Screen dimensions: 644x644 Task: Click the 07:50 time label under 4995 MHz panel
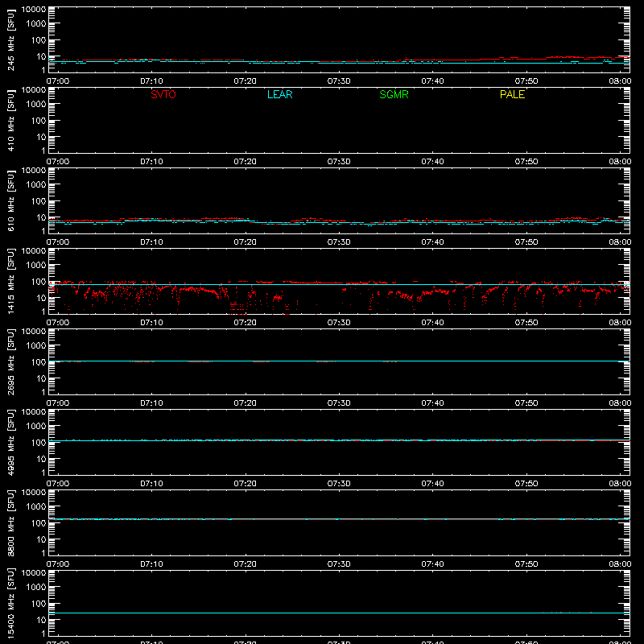coord(526,484)
